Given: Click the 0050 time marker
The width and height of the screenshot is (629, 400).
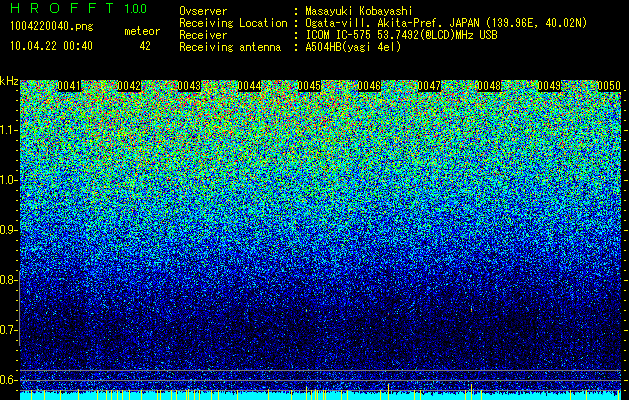Looking at the screenshot, I should pyautogui.click(x=609, y=86).
